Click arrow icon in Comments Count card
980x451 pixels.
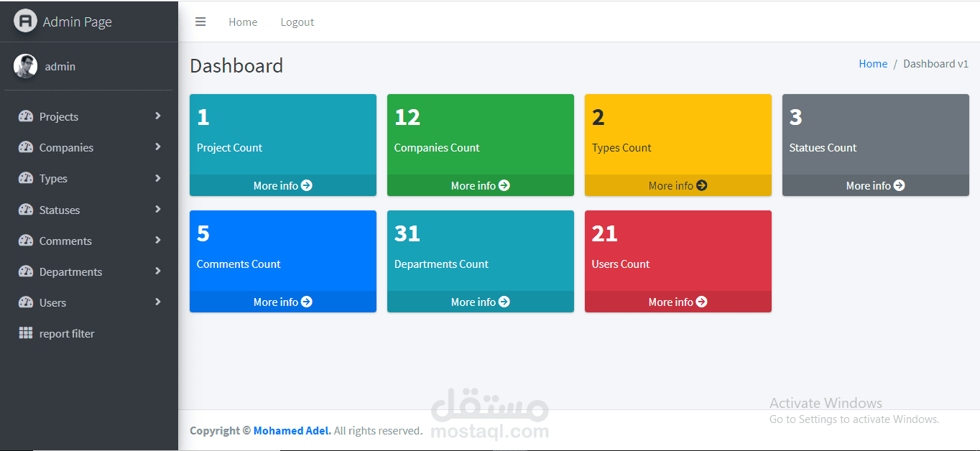point(307,302)
